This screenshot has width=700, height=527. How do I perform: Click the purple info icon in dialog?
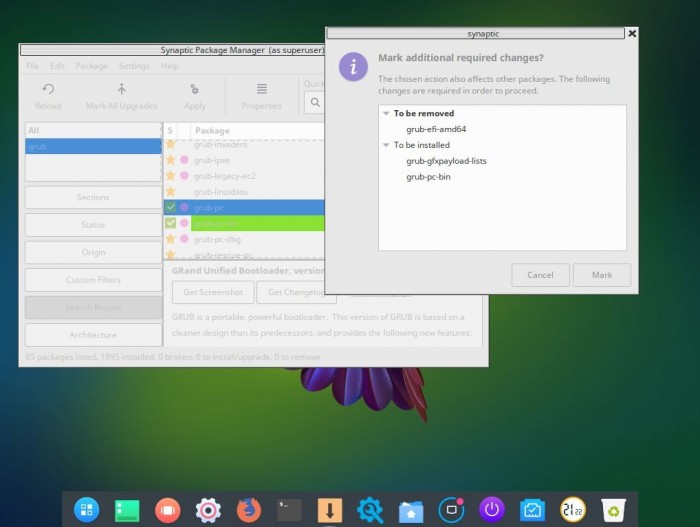pos(353,67)
